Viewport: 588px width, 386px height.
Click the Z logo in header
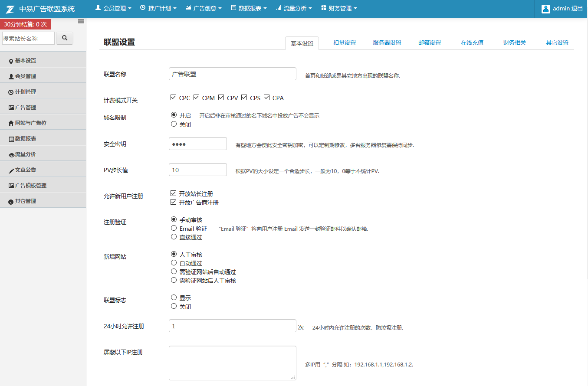point(11,9)
